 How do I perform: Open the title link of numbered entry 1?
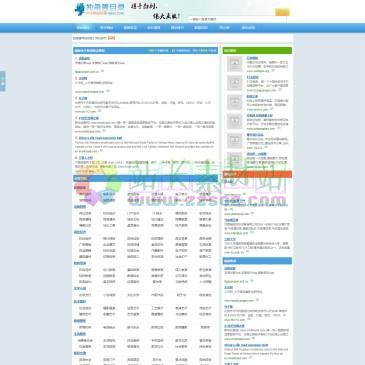pos(84,59)
